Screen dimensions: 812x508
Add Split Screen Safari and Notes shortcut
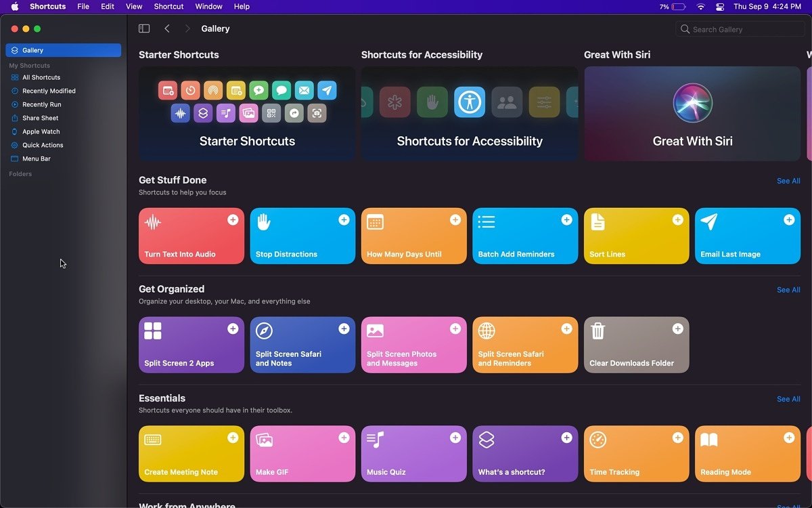(x=344, y=329)
